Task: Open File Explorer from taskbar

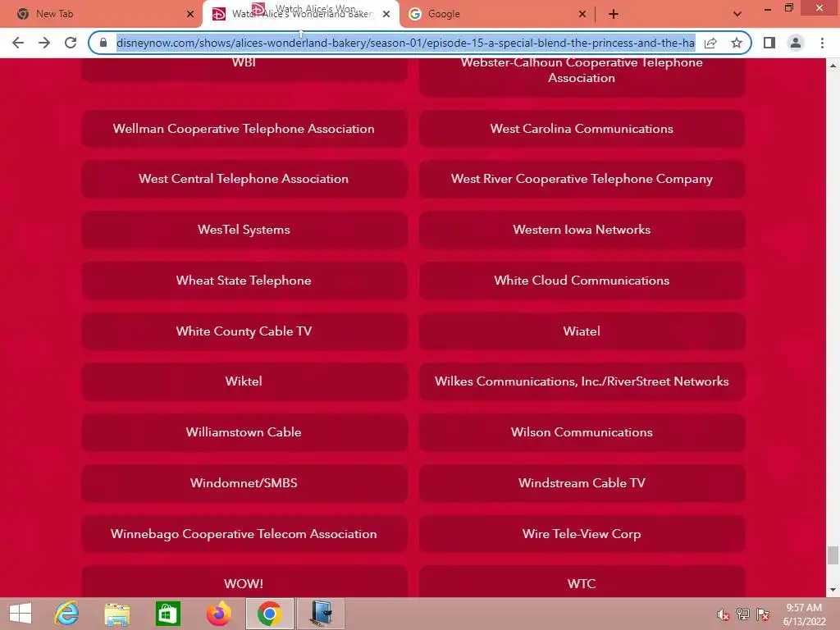Action: pos(116,614)
